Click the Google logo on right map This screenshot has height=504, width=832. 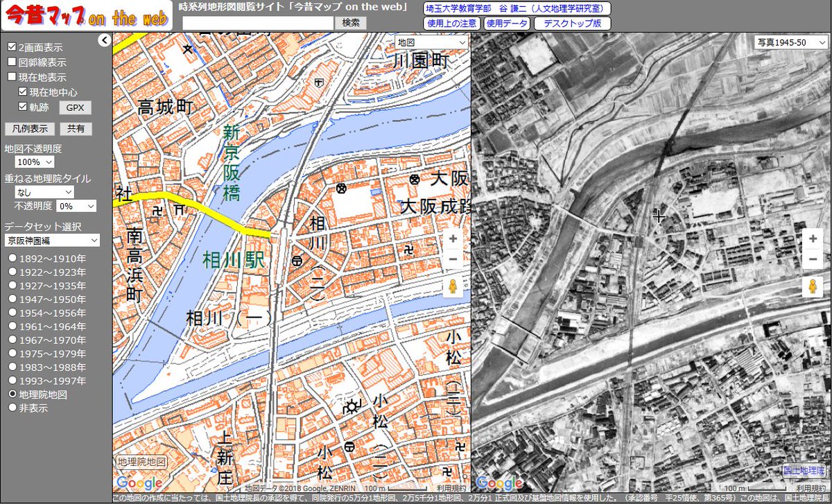(499, 483)
